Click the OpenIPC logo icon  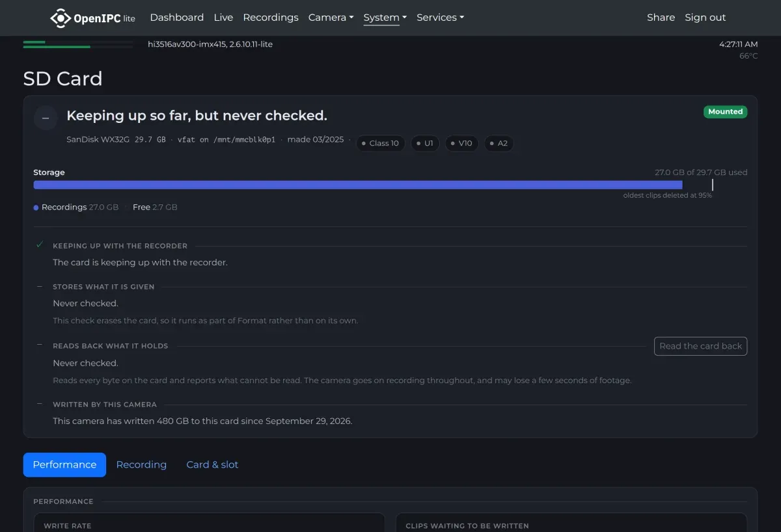click(x=61, y=18)
